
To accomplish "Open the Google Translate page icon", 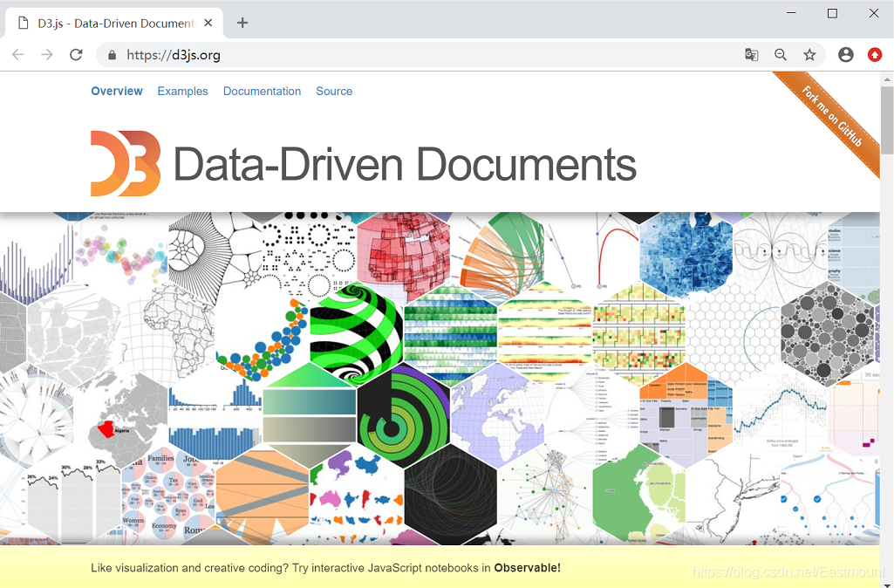I will [752, 55].
